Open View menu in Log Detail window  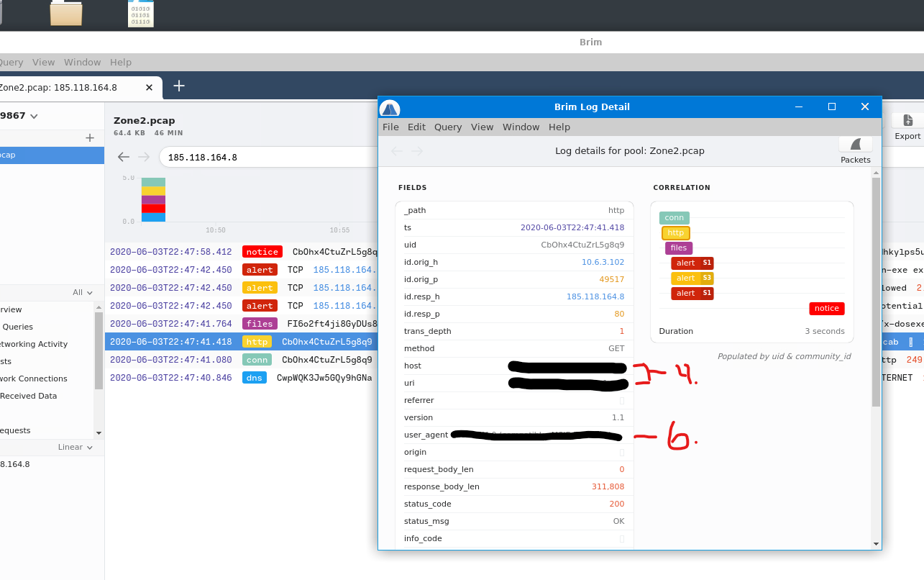(482, 127)
